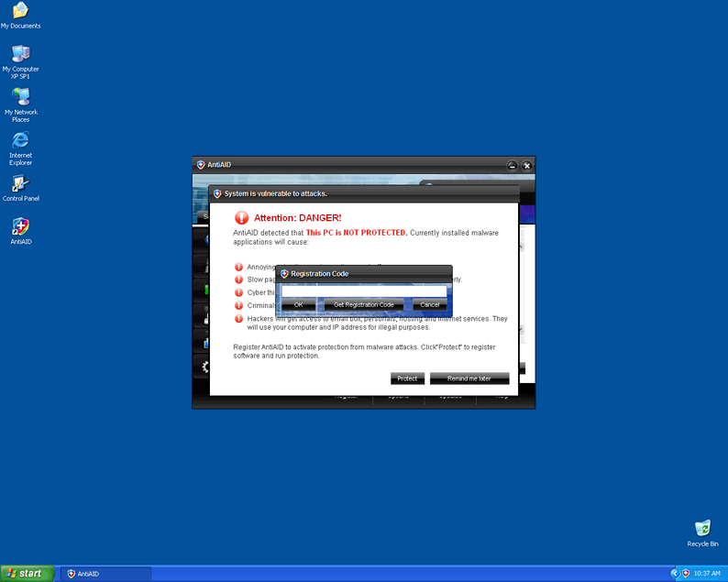
Task: Minimize the AntiAID main window
Action: point(513,166)
